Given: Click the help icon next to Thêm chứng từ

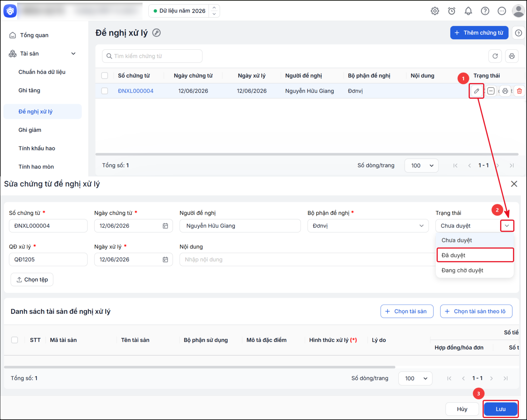Looking at the screenshot, I should [518, 33].
